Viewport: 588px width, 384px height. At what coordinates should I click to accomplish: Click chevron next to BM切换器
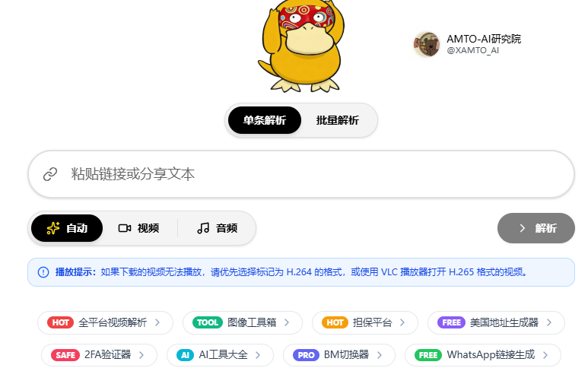tap(380, 355)
